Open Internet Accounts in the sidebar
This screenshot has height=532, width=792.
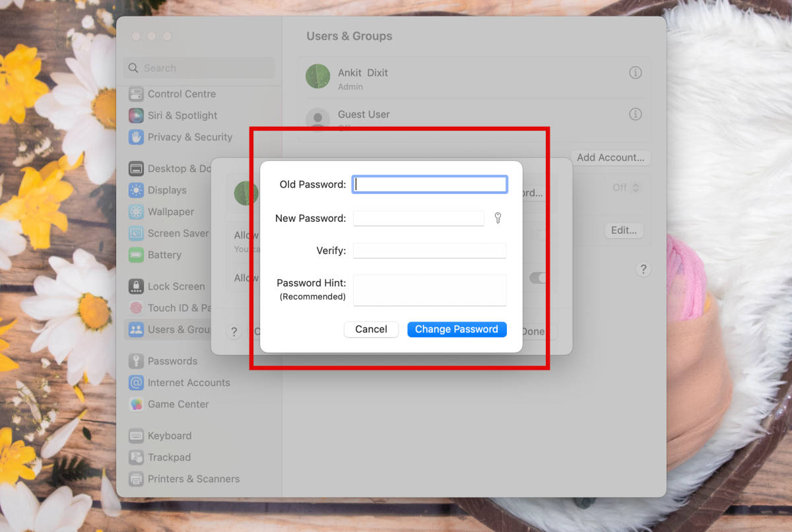pyautogui.click(x=188, y=383)
